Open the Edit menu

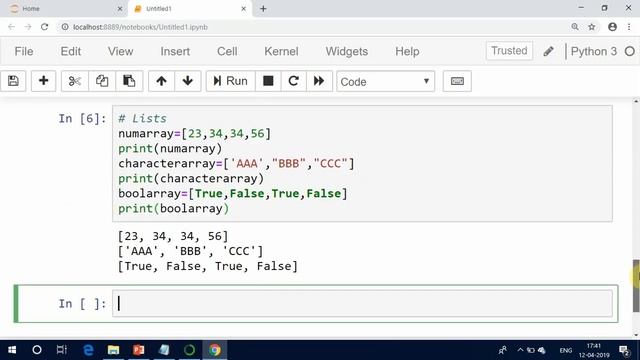coord(71,51)
